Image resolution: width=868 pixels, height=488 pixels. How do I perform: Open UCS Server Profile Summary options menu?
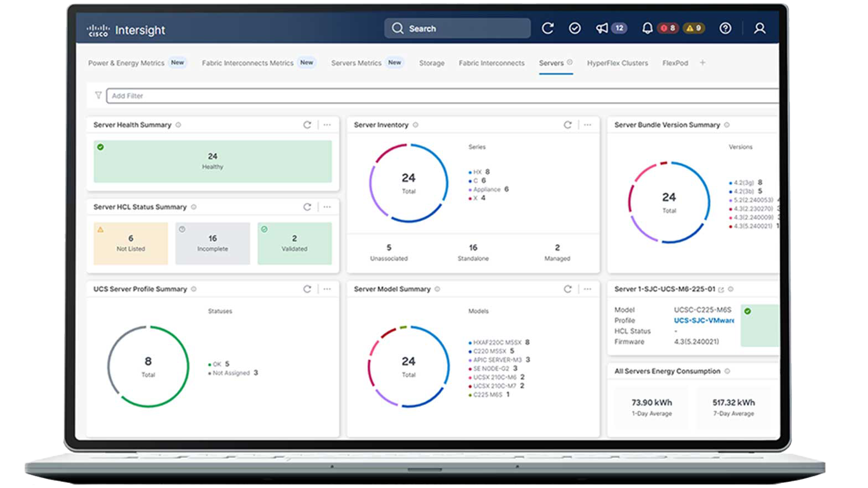tap(327, 289)
